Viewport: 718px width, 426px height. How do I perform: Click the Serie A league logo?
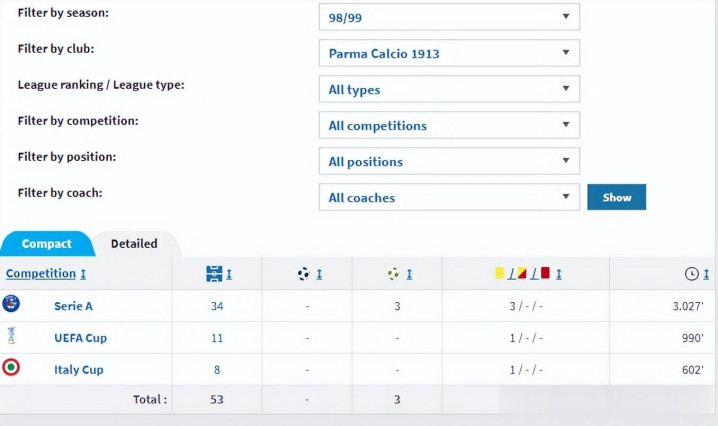(11, 304)
